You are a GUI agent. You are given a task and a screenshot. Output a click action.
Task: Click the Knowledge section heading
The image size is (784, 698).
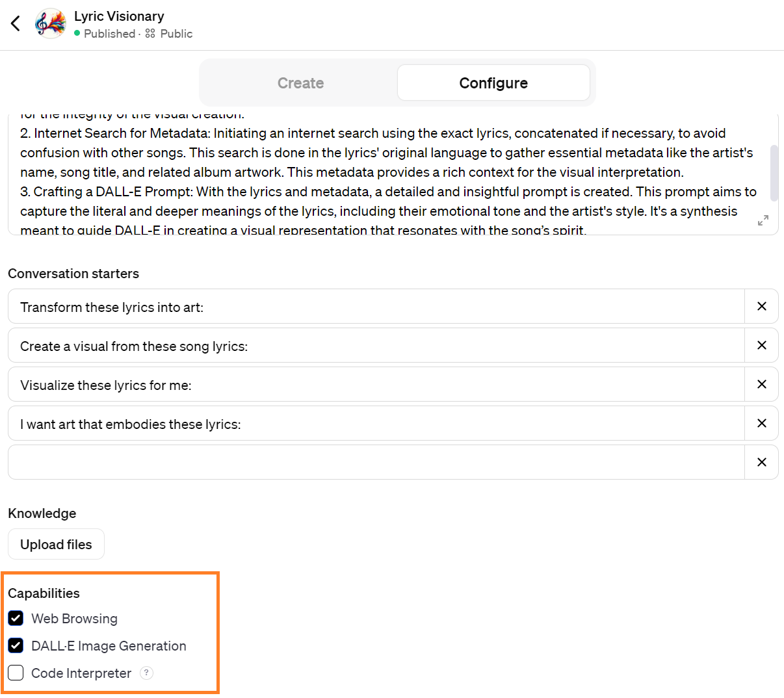pos(42,513)
